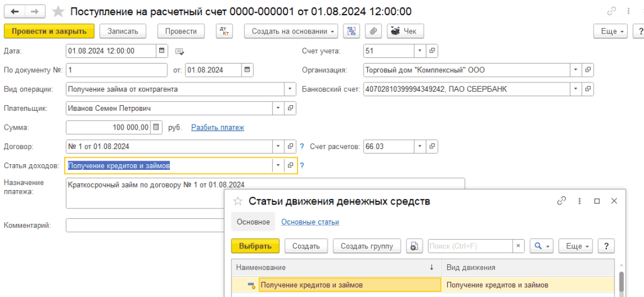Image resolution: width=644 pixels, height=297 pixels.
Task: Open the main window Еще menu
Action: pos(611,31)
